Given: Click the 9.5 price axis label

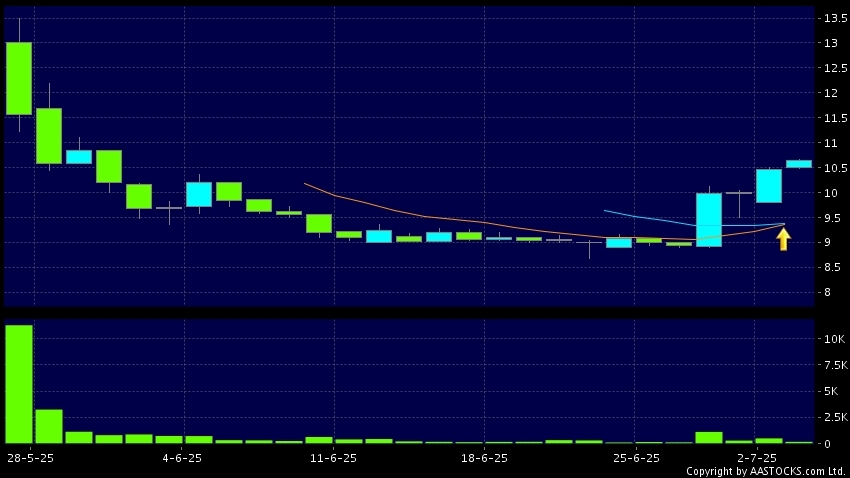Looking at the screenshot, I should click(x=833, y=218).
